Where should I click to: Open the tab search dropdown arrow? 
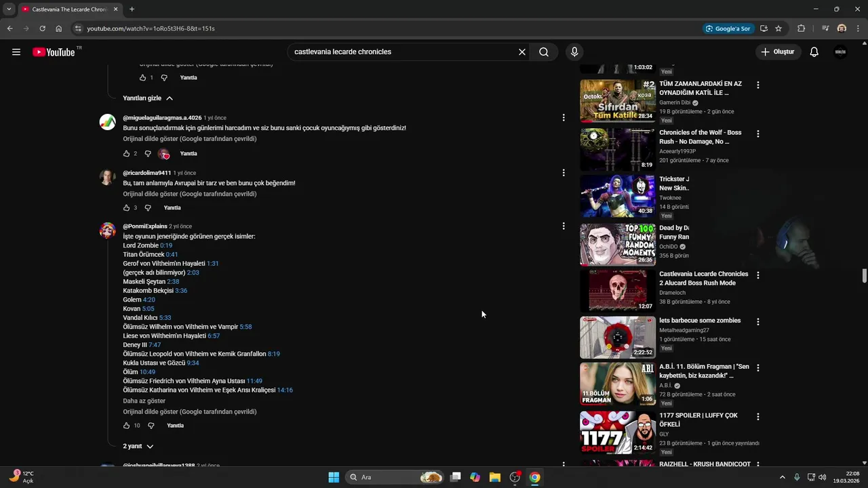(x=9, y=9)
